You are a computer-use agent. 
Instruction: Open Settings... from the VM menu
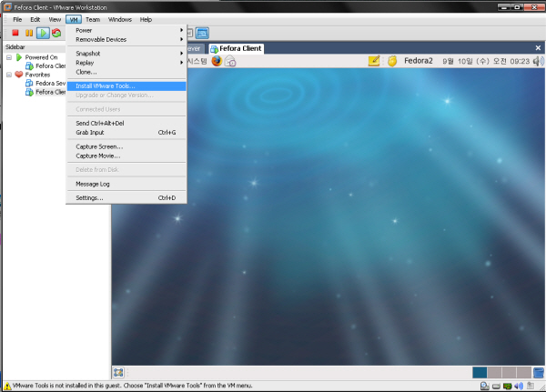tap(126, 197)
